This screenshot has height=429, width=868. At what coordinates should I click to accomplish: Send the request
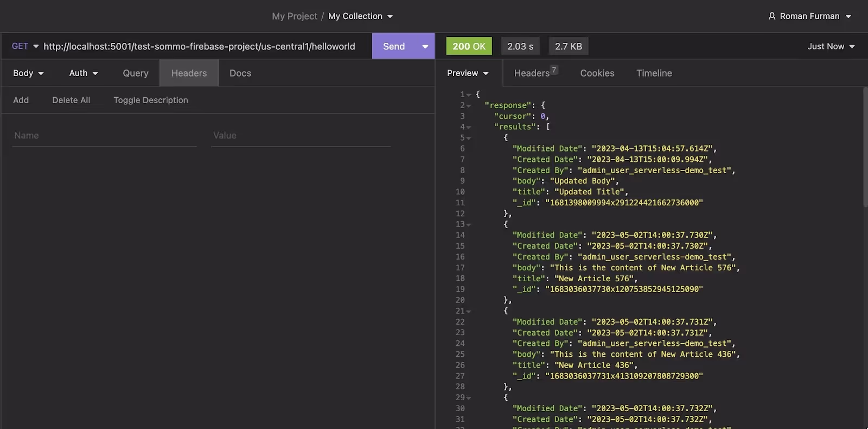(x=394, y=46)
